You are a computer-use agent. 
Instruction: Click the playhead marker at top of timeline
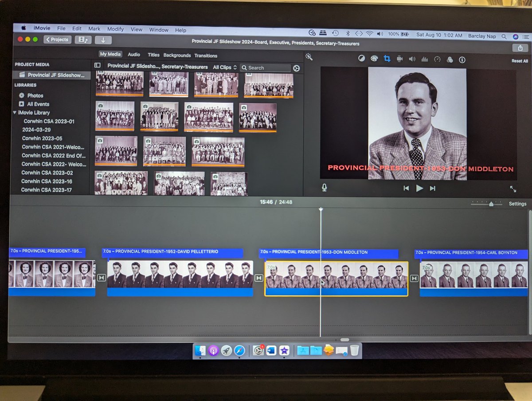point(321,209)
